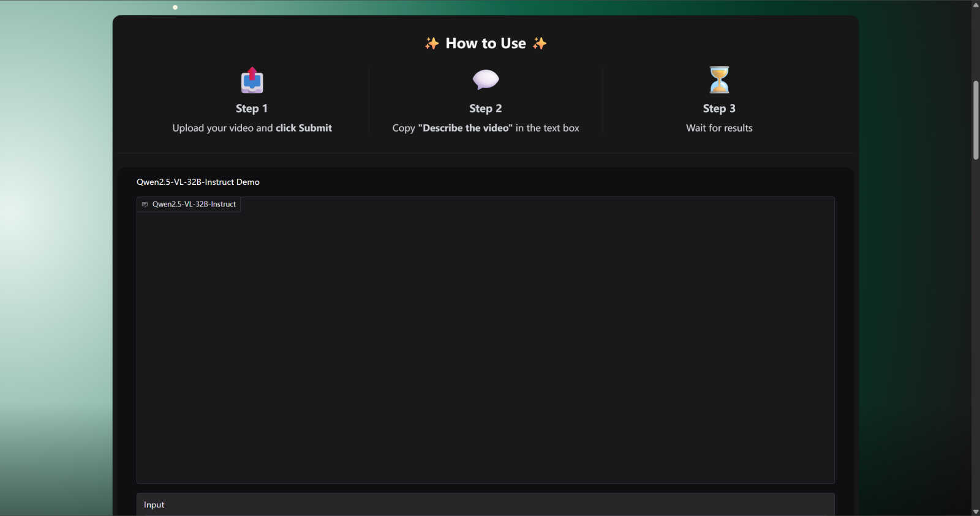The image size is (980, 516).
Task: Click the chat icon in Qwen2.5-VL-32B-Instruct label
Action: click(145, 204)
